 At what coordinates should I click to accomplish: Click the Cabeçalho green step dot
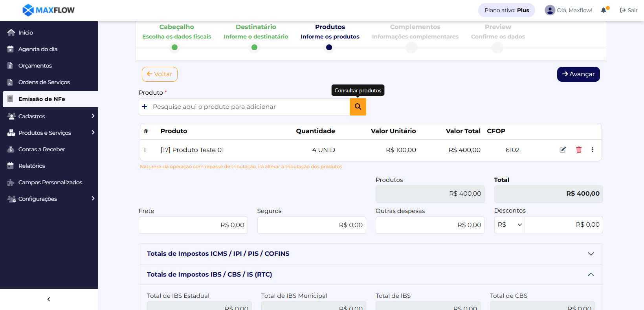tap(175, 48)
